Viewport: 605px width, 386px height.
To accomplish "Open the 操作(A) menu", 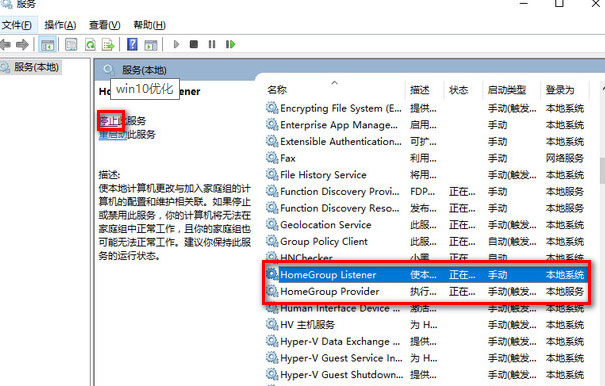I will pos(60,25).
